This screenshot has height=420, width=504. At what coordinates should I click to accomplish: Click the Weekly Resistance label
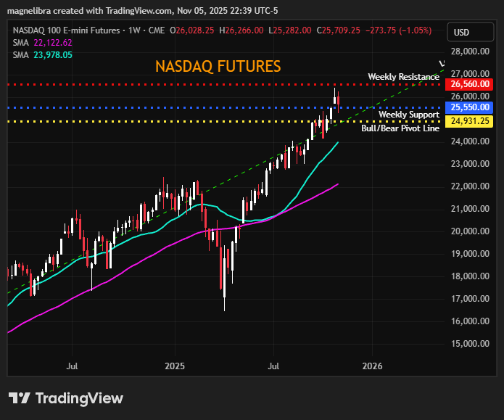[403, 77]
